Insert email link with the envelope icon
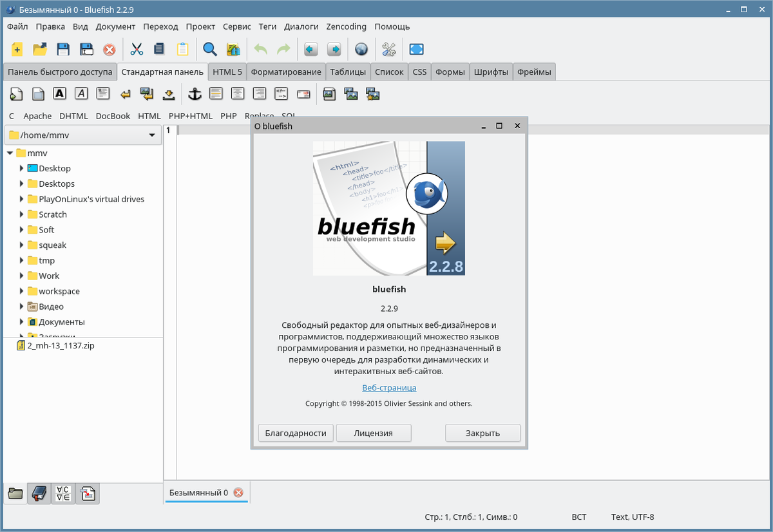This screenshot has height=532, width=773. [x=303, y=94]
